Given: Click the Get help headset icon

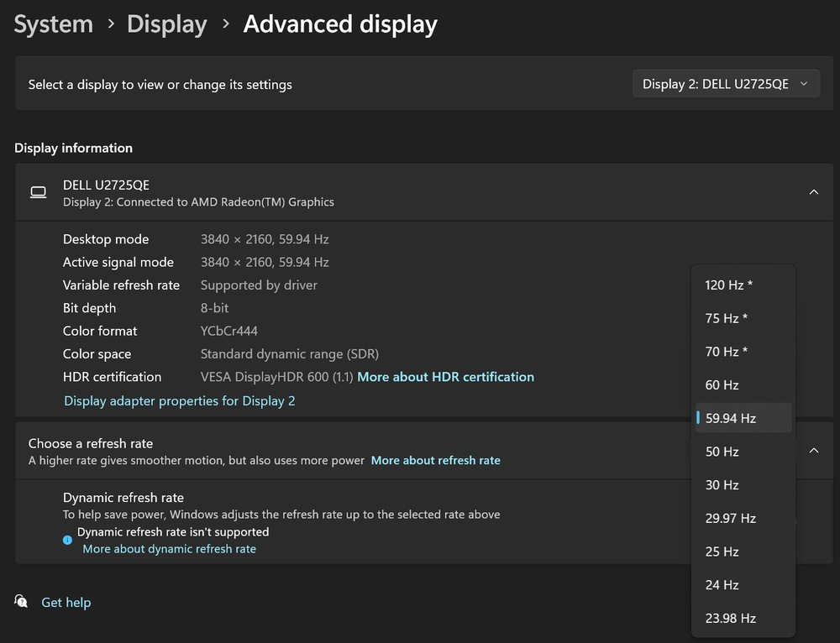Looking at the screenshot, I should click(21, 601).
